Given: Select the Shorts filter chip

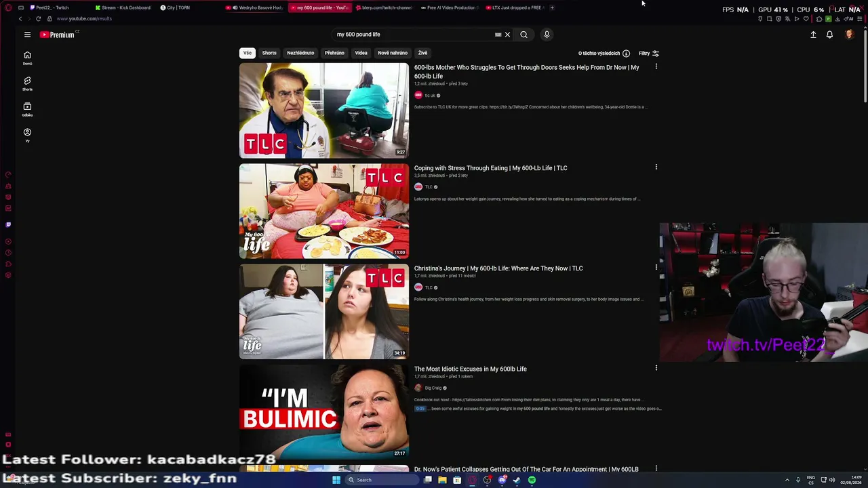Looking at the screenshot, I should 269,53.
